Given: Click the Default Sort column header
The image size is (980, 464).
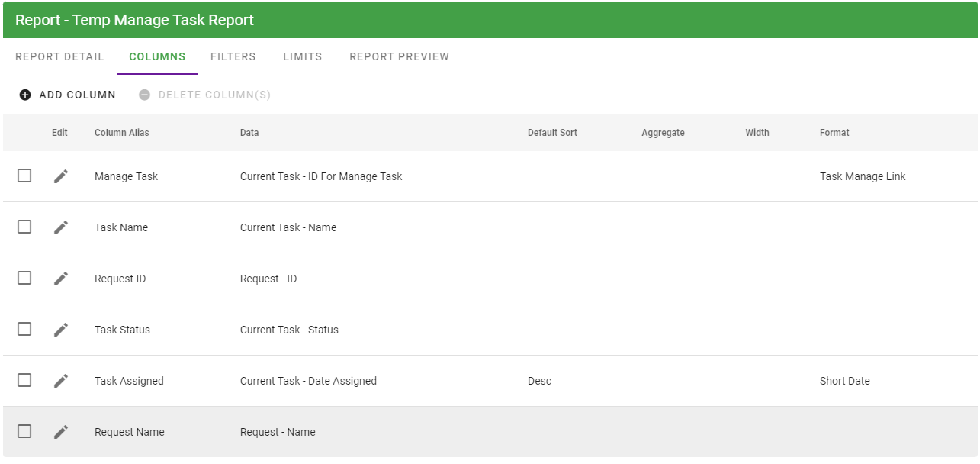Looking at the screenshot, I should 552,133.
